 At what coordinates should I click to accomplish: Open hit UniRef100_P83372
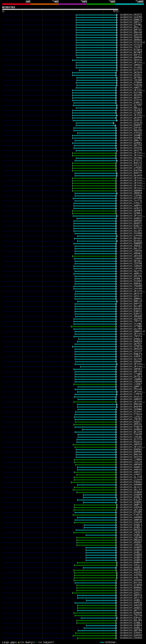[x=131, y=15]
